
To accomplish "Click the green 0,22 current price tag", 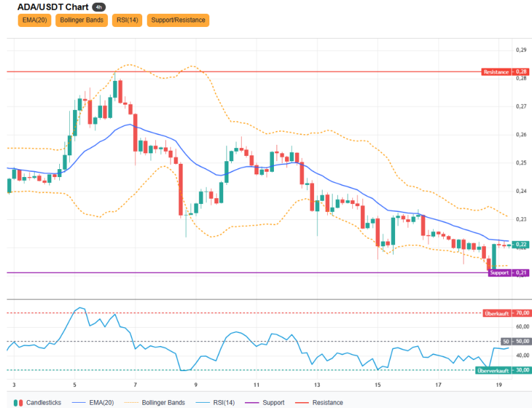I will pyautogui.click(x=521, y=245).
